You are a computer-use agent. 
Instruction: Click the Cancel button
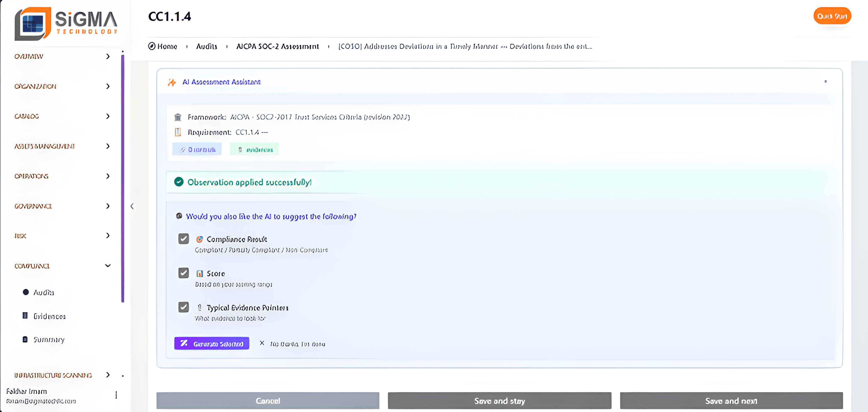click(x=268, y=401)
